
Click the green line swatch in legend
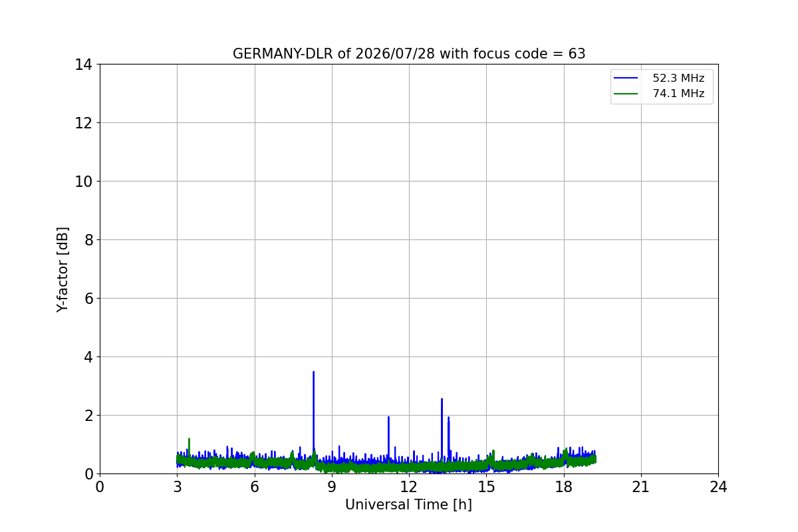[x=626, y=94]
